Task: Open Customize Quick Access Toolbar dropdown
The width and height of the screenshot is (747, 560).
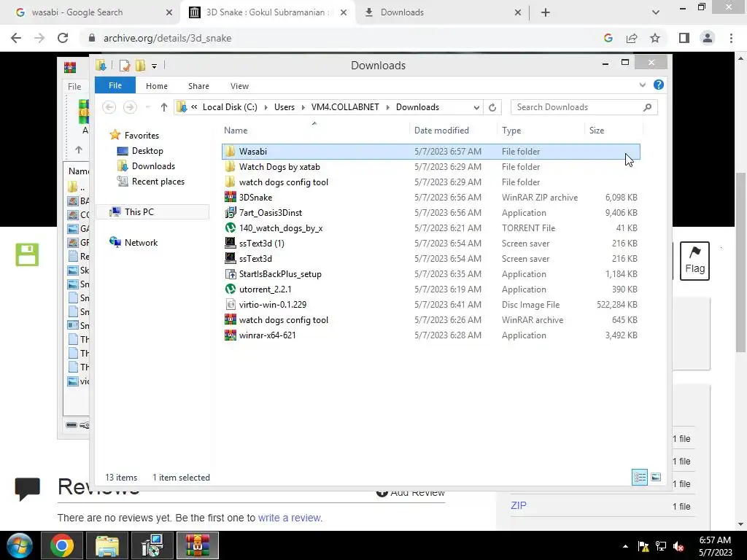Action: [x=154, y=66]
